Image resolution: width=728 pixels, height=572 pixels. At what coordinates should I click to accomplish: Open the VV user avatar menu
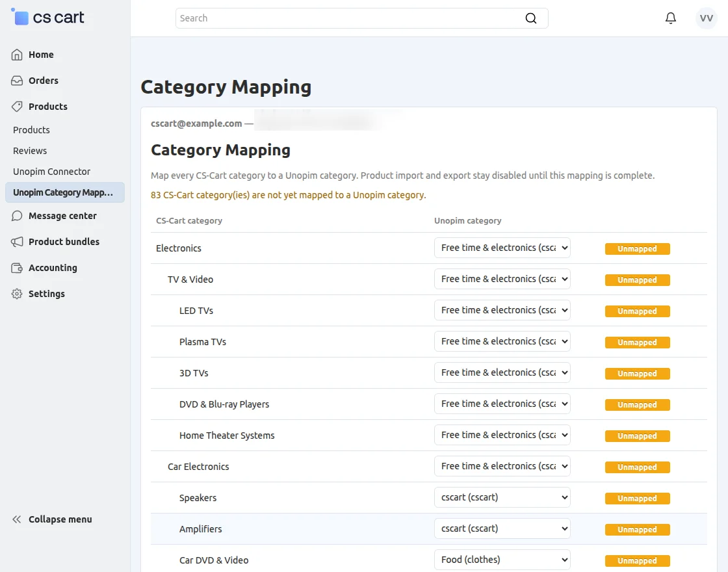point(706,18)
